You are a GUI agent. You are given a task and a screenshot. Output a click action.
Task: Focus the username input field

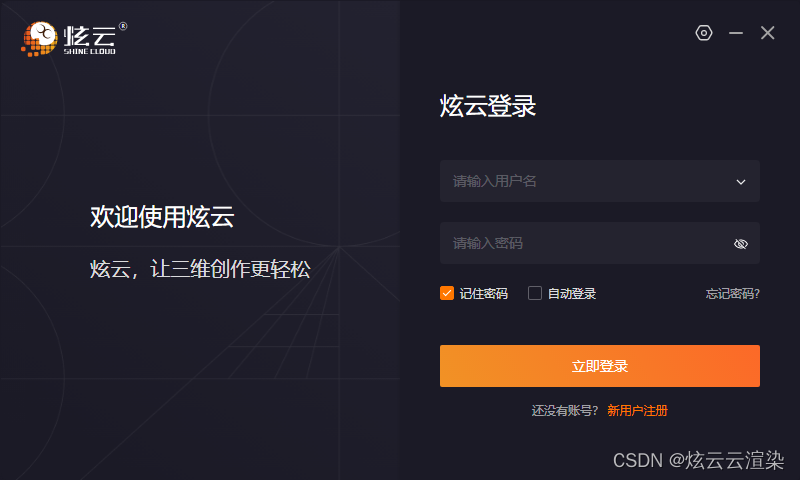point(599,181)
